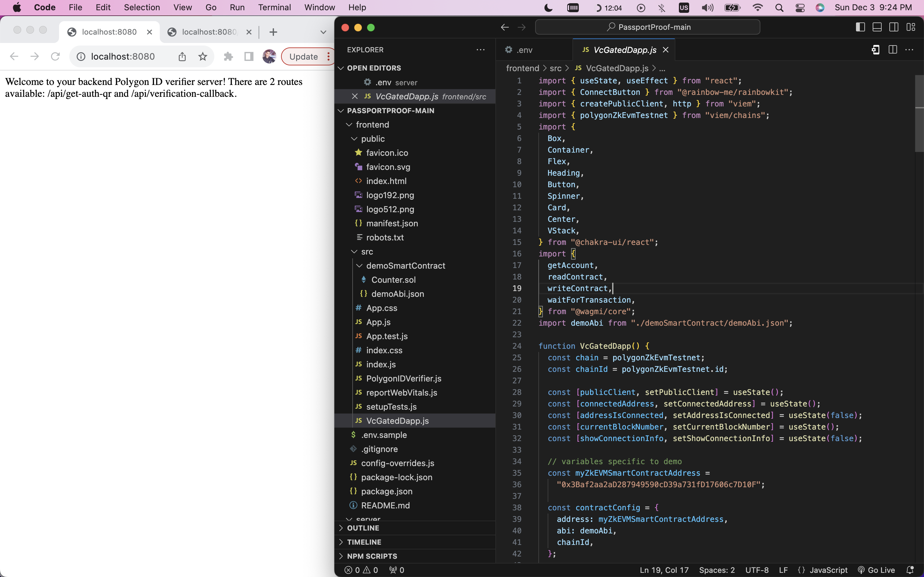Switch to the .env editor tab
This screenshot has width=924, height=577.
pyautogui.click(x=524, y=50)
